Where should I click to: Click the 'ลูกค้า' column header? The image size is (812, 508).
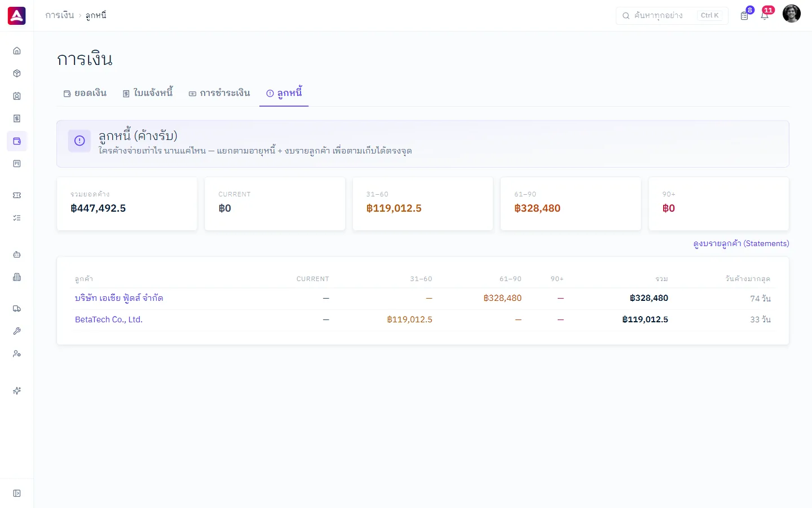pyautogui.click(x=84, y=279)
